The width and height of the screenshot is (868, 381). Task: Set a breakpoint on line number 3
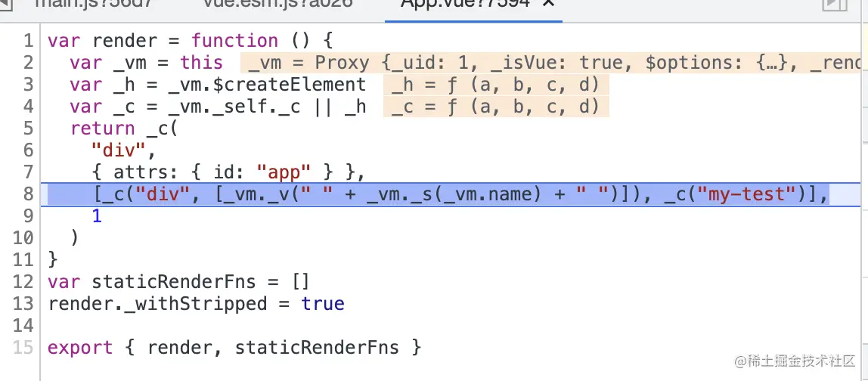[28, 85]
